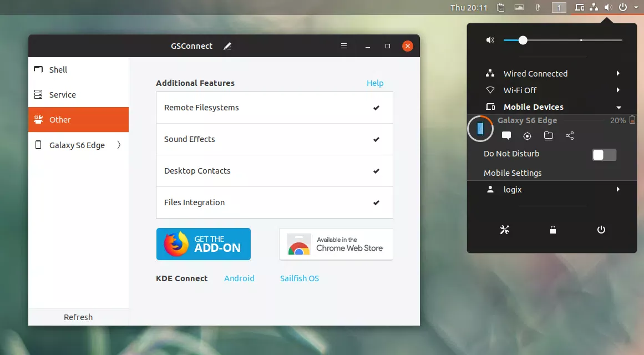Screen dimensions: 644x355
Task: Click the share icon under Galaxy S6 Edge
Action: [570, 136]
